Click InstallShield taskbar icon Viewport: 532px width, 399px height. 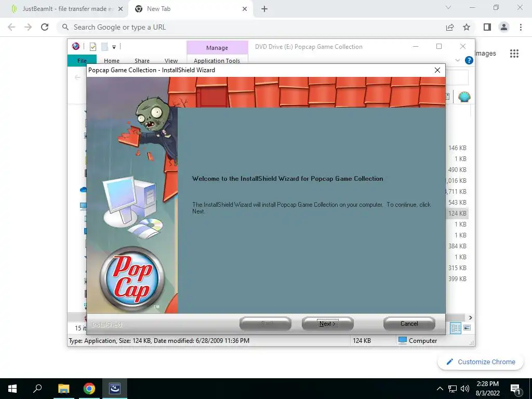(x=115, y=389)
